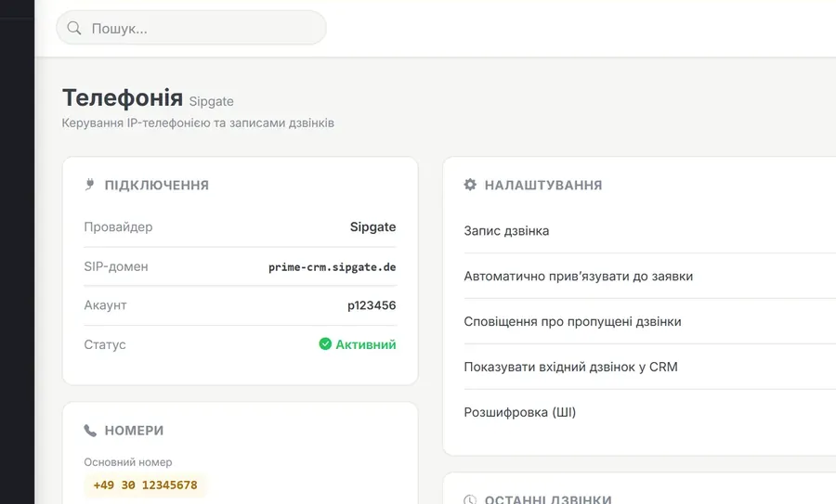This screenshot has height=504, width=836.
Task: Click the Номери section heading
Action: click(134, 431)
